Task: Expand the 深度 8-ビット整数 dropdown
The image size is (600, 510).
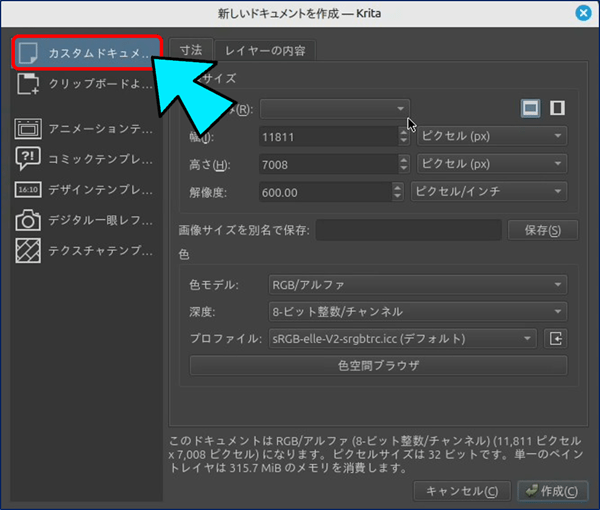Action: point(417,312)
